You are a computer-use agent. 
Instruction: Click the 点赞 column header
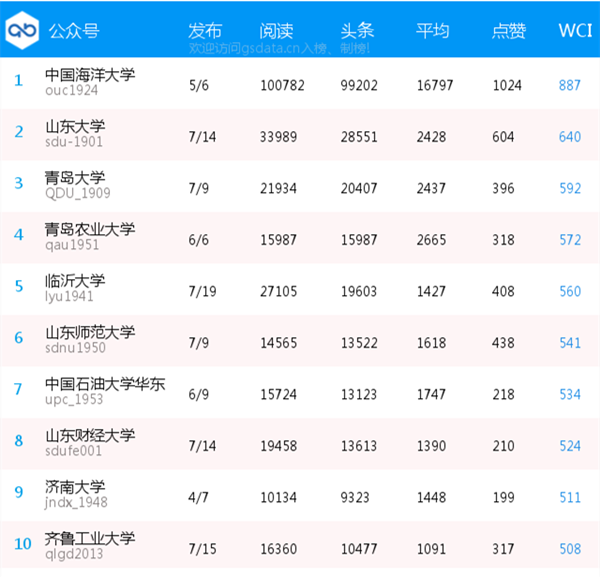click(509, 31)
